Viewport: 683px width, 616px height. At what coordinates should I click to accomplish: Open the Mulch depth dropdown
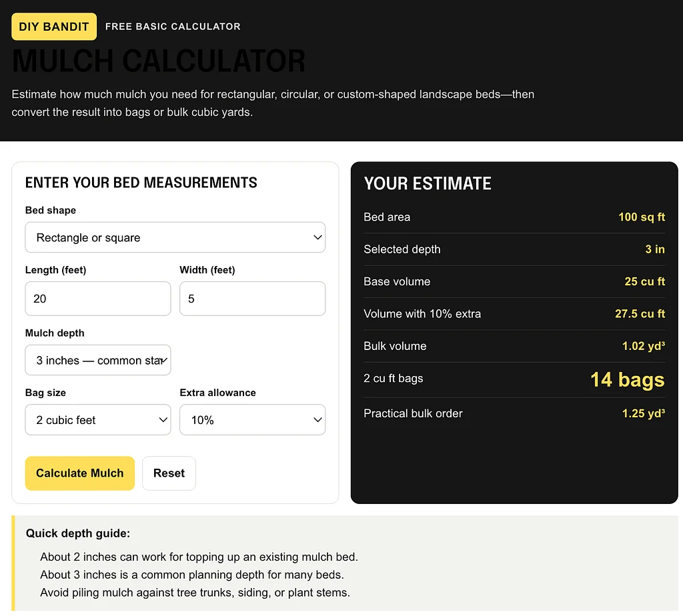pos(98,360)
